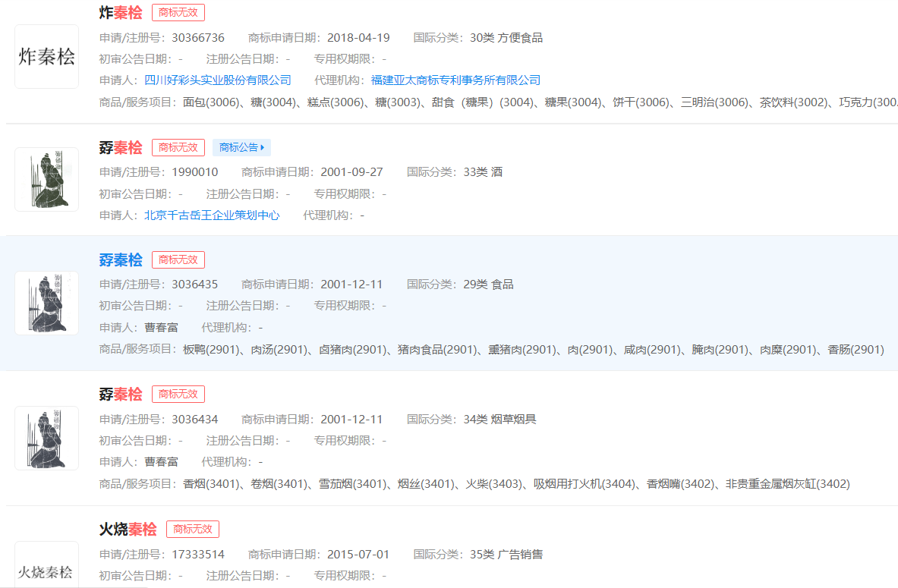Click 商标无效 badge in the 3036435 entry
This screenshot has height=588, width=898.
[178, 259]
